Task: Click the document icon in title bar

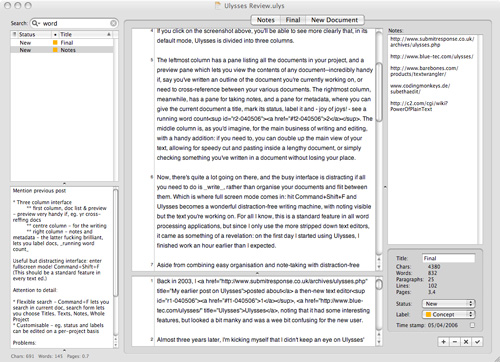Action: point(218,5)
